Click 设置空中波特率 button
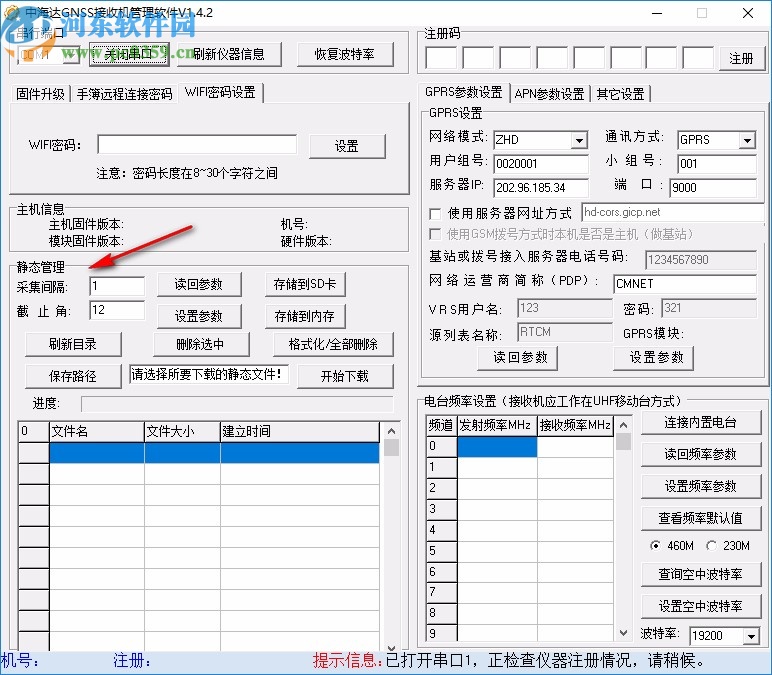This screenshot has height=675, width=772. pos(701,606)
